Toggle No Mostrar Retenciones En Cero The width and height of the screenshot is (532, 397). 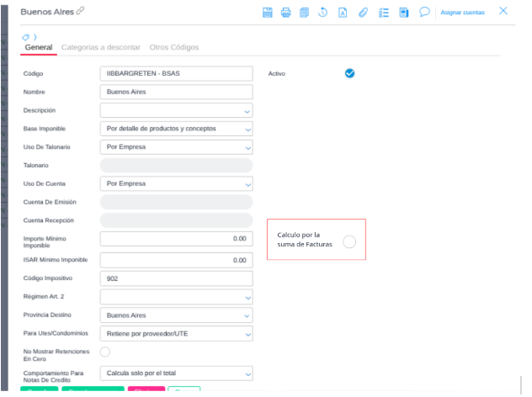[x=106, y=352]
